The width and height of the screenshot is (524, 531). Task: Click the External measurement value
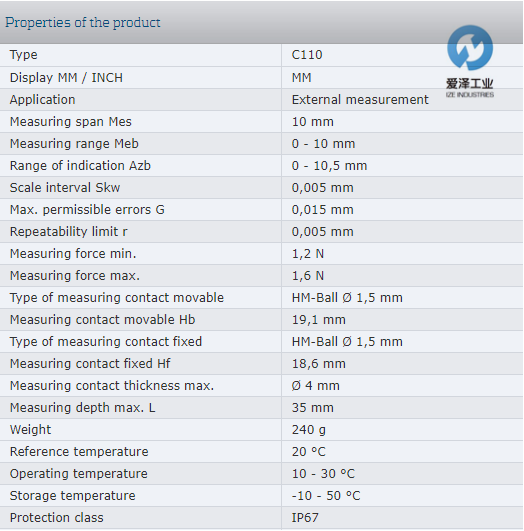point(360,100)
